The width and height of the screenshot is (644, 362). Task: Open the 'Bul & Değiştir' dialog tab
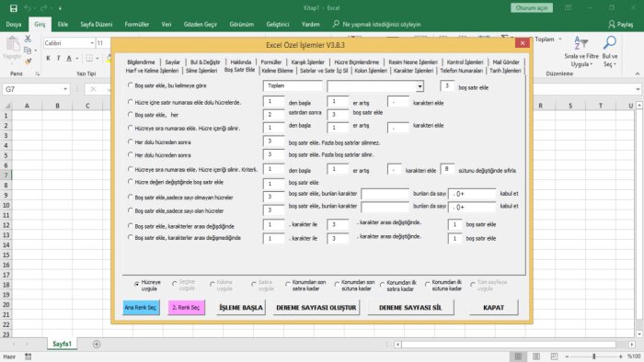[x=205, y=62]
